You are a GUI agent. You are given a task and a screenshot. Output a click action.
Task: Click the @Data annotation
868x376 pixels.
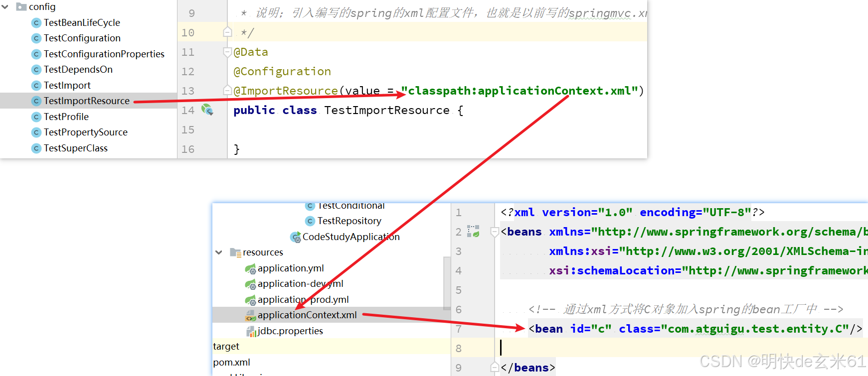(x=251, y=52)
